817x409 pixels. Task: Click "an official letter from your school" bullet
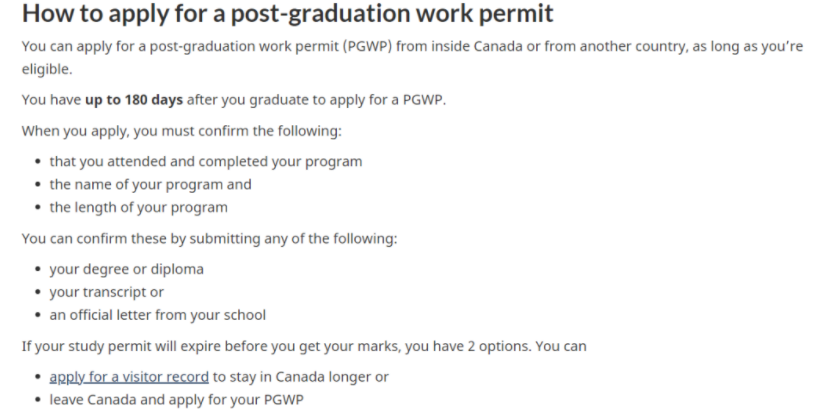pyautogui.click(x=157, y=315)
